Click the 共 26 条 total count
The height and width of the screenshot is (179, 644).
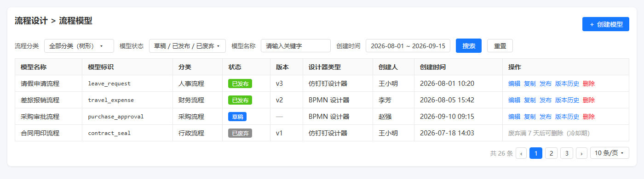pos(501,153)
